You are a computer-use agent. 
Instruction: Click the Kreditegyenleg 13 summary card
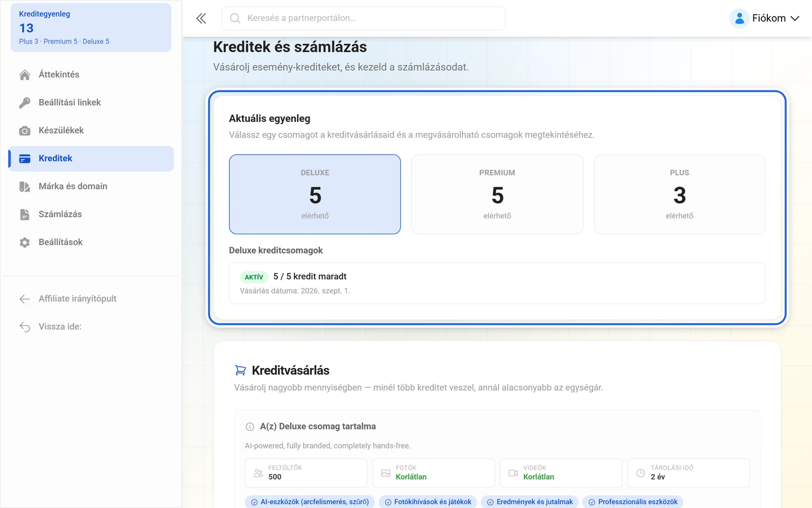point(91,28)
